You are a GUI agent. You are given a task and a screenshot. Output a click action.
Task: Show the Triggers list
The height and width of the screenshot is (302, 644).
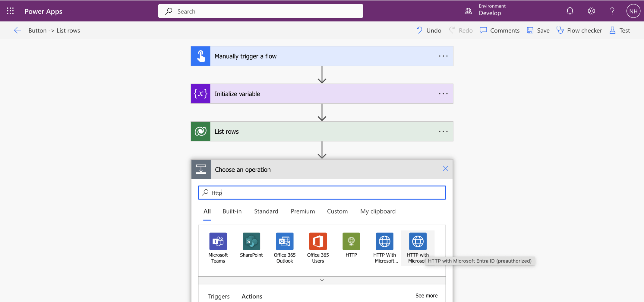(219, 296)
